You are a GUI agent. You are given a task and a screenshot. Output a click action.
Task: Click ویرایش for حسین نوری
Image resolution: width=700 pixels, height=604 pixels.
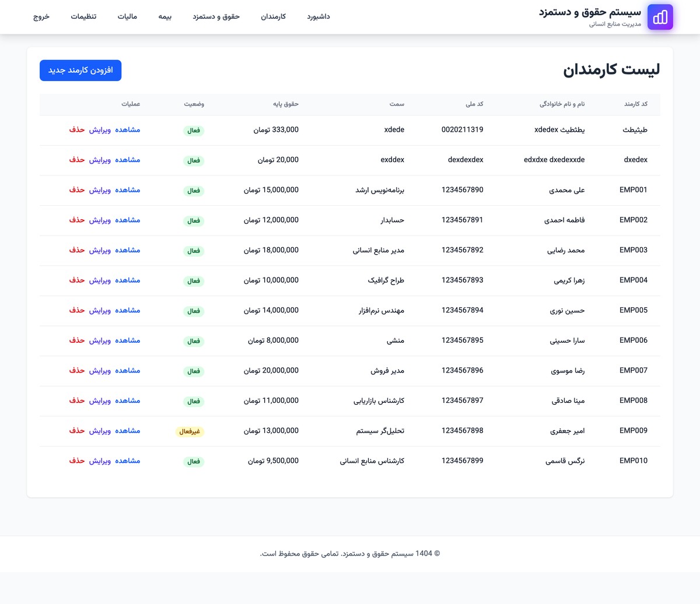point(100,311)
